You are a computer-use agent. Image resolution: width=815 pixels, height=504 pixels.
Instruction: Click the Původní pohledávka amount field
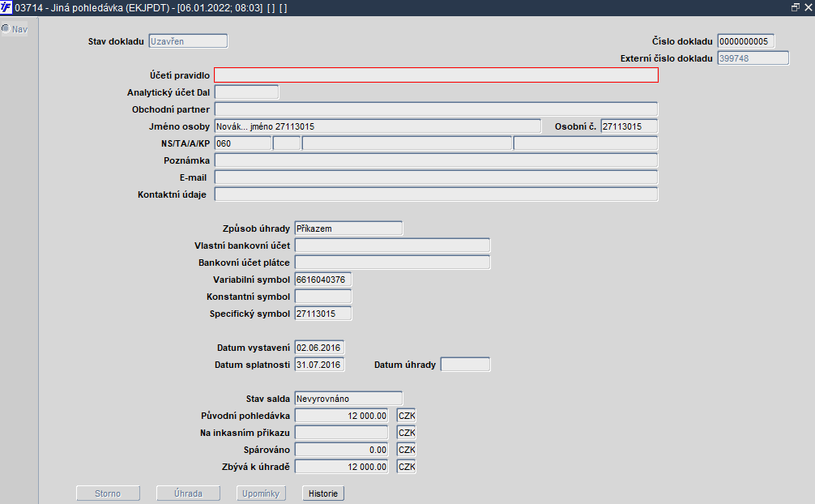[x=342, y=416]
